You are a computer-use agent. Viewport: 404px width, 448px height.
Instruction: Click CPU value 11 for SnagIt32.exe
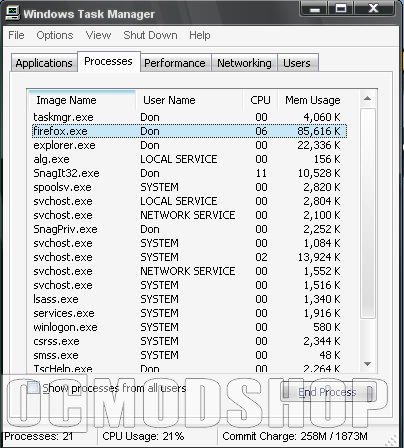261,173
